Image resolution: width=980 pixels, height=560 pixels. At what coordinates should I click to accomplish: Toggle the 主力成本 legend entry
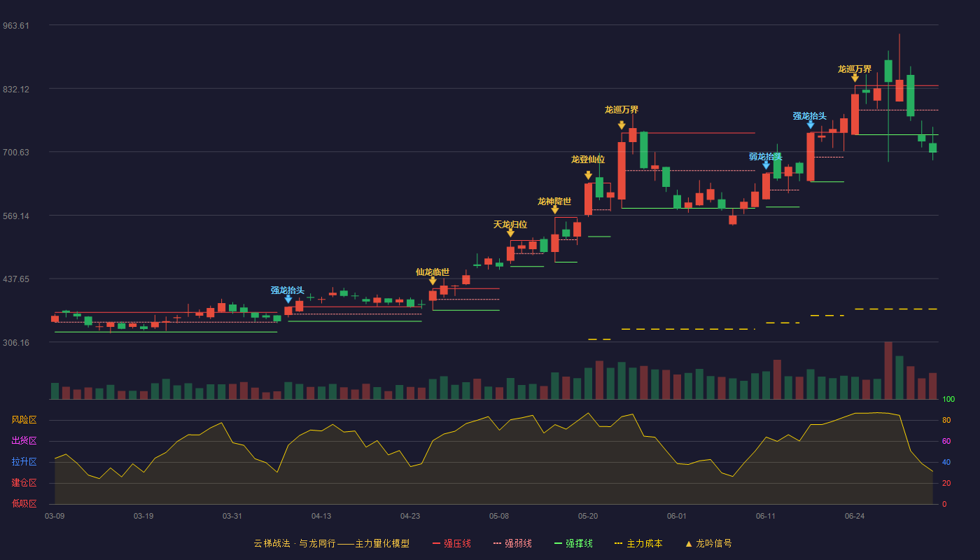point(638,543)
